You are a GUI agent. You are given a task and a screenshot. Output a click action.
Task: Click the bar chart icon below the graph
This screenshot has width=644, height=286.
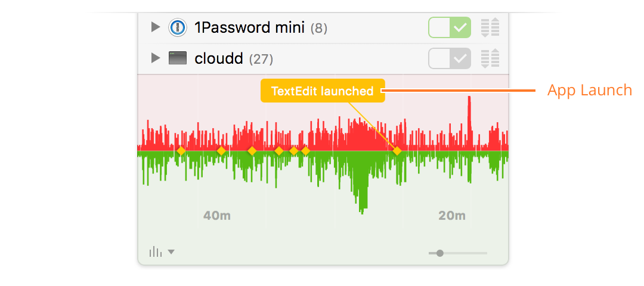click(x=156, y=251)
